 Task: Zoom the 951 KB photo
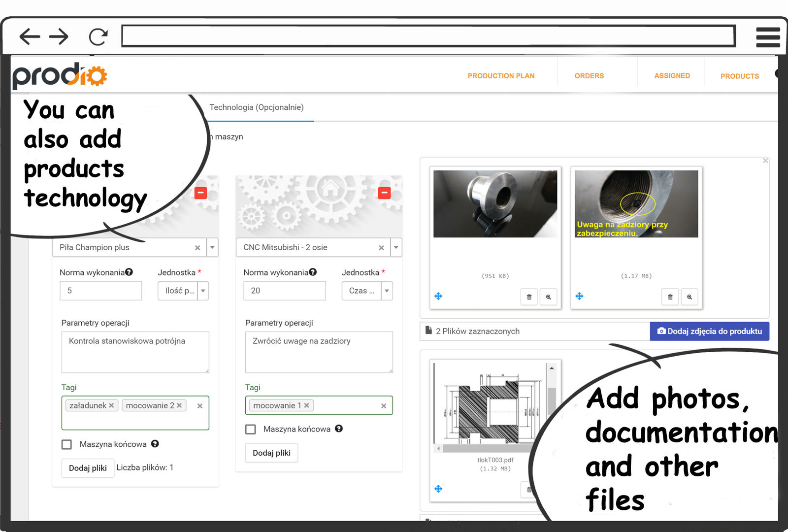coord(548,297)
